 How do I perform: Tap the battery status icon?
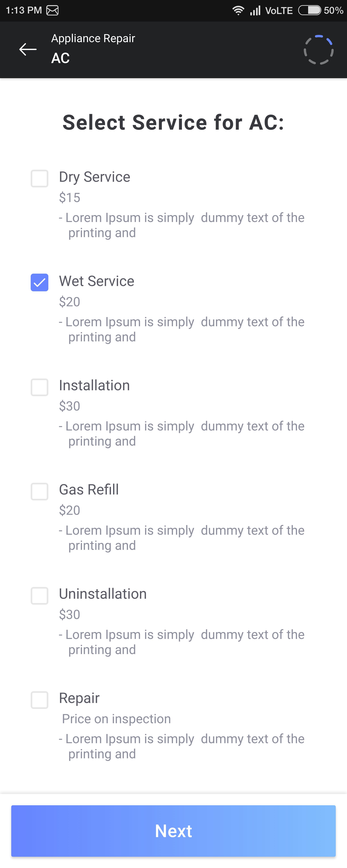(310, 10)
